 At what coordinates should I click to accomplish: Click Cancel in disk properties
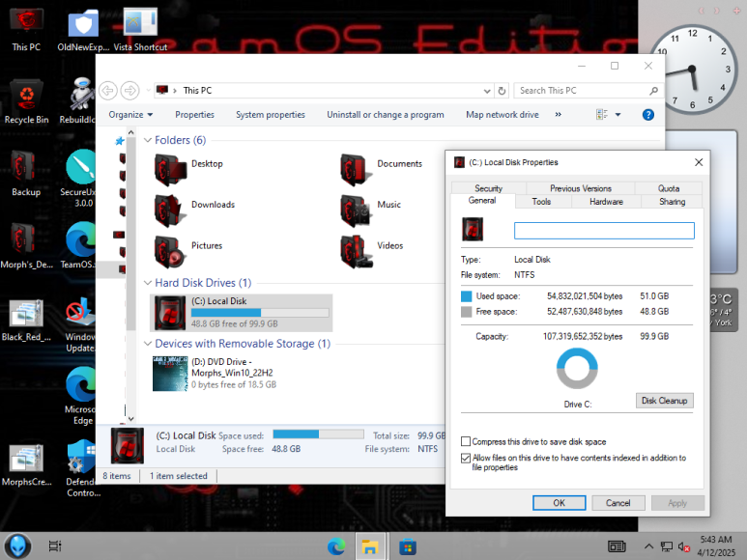click(618, 503)
